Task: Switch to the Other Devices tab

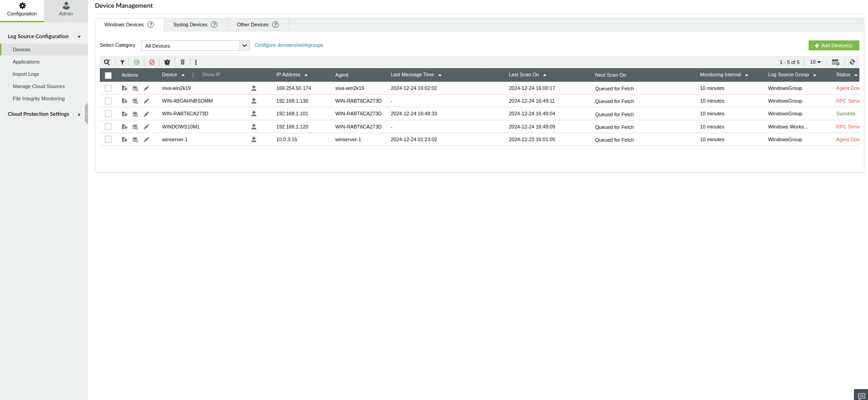Action: pyautogui.click(x=258, y=25)
